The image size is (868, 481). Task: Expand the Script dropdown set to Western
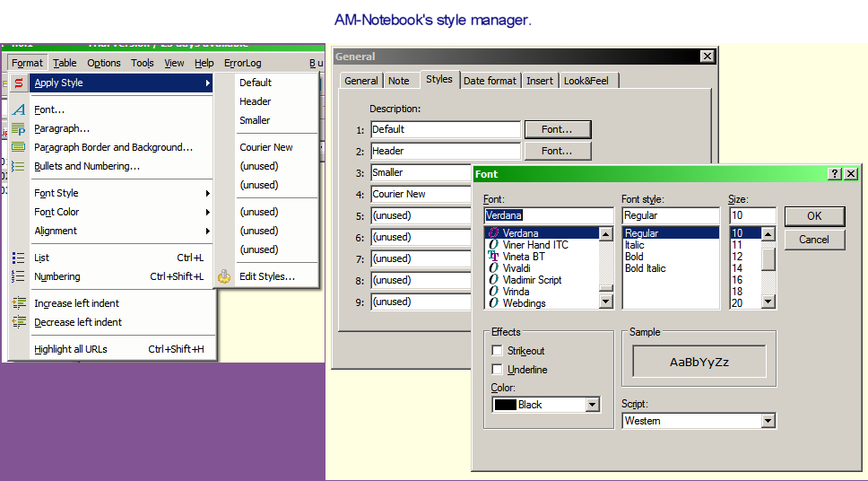tap(768, 421)
